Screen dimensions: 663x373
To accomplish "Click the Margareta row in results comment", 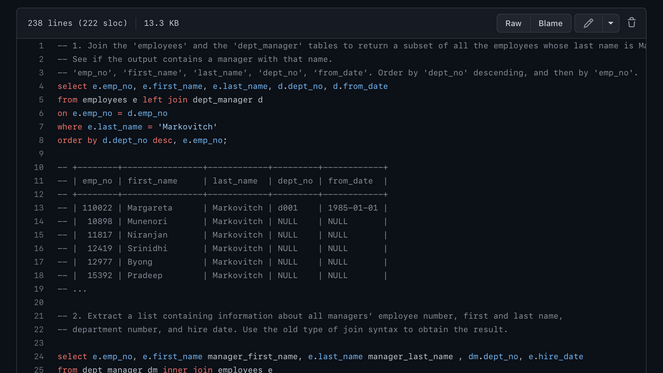I will [x=222, y=208].
